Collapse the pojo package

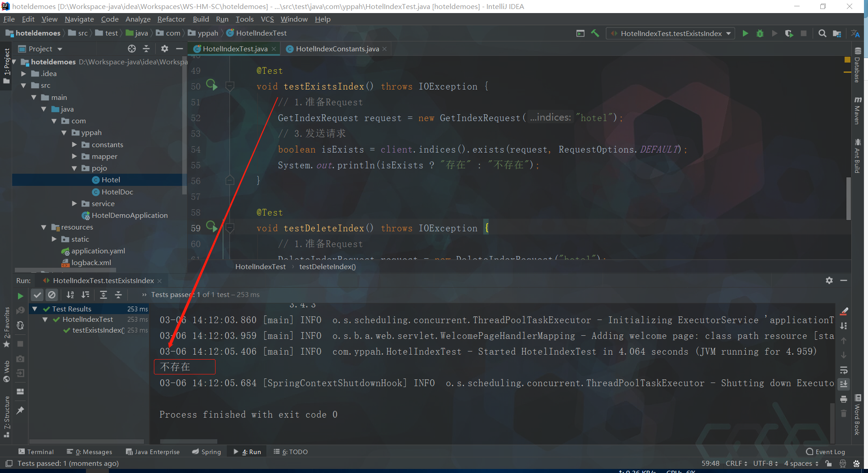(74, 168)
